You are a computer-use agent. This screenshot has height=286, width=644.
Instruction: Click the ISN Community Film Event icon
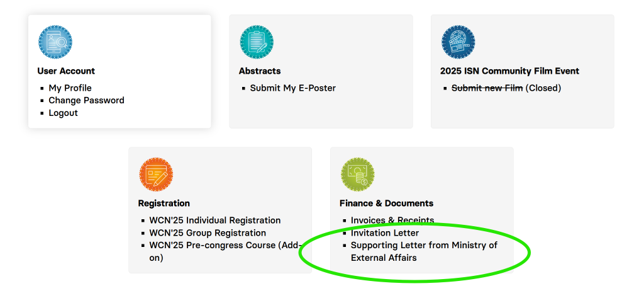458,42
